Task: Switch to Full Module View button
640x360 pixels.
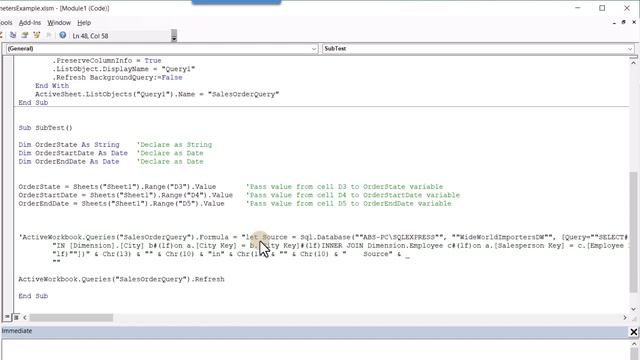Action: pyautogui.click(x=16, y=317)
